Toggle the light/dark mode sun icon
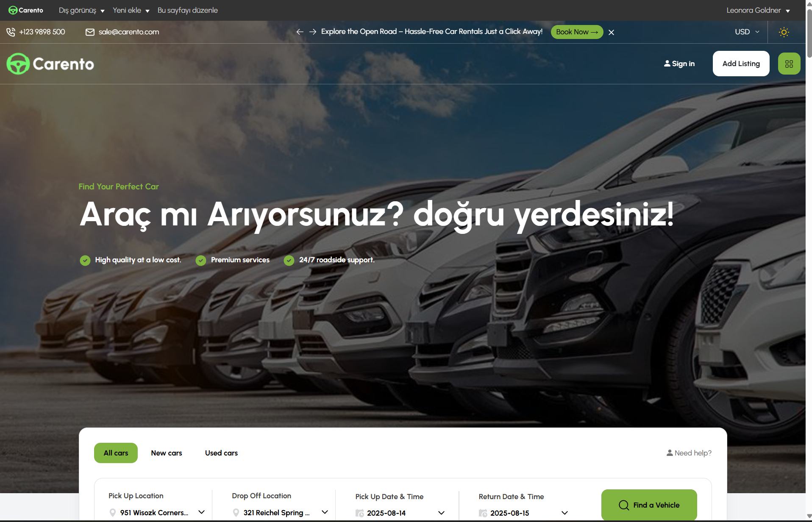 (784, 32)
